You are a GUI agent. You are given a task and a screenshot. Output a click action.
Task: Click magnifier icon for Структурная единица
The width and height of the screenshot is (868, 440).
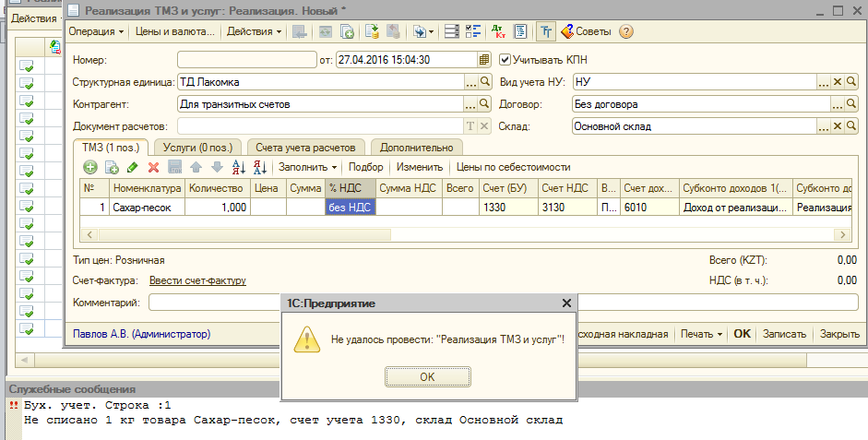tap(485, 82)
